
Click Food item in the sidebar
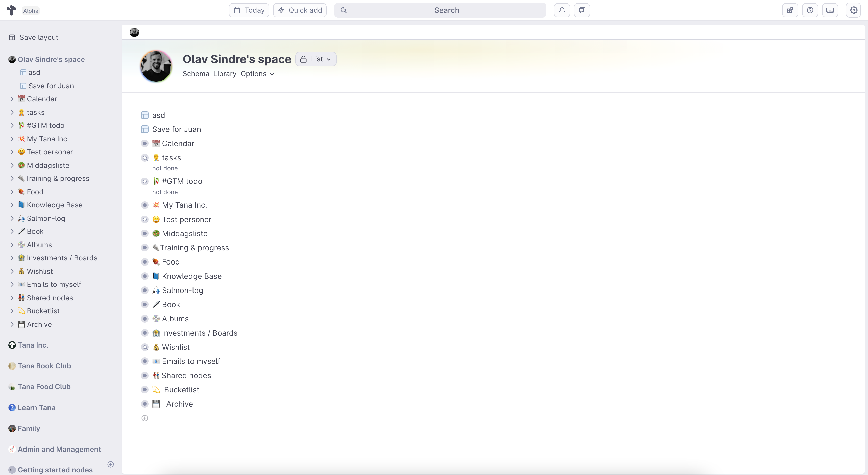[35, 192]
